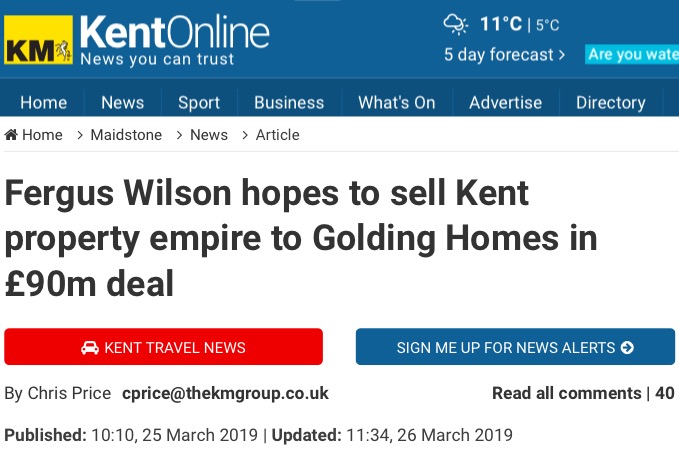Click the car icon on travel button
This screenshot has height=462, width=679.
tap(90, 348)
